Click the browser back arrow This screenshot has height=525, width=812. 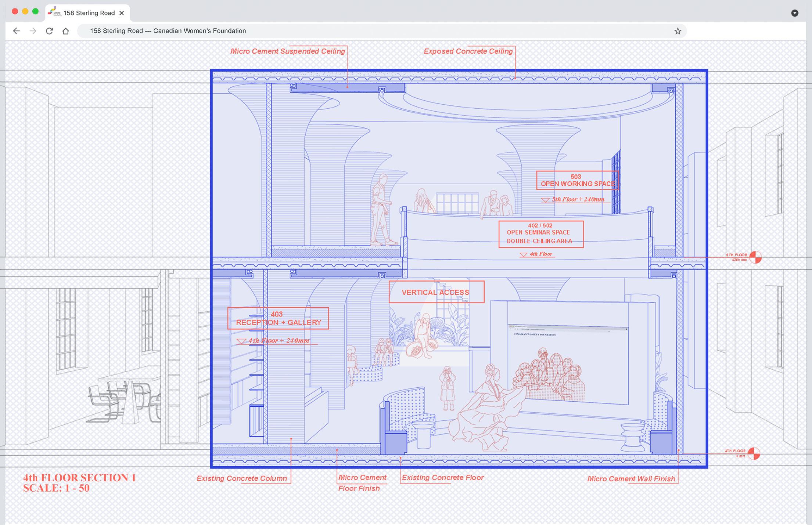click(x=16, y=31)
